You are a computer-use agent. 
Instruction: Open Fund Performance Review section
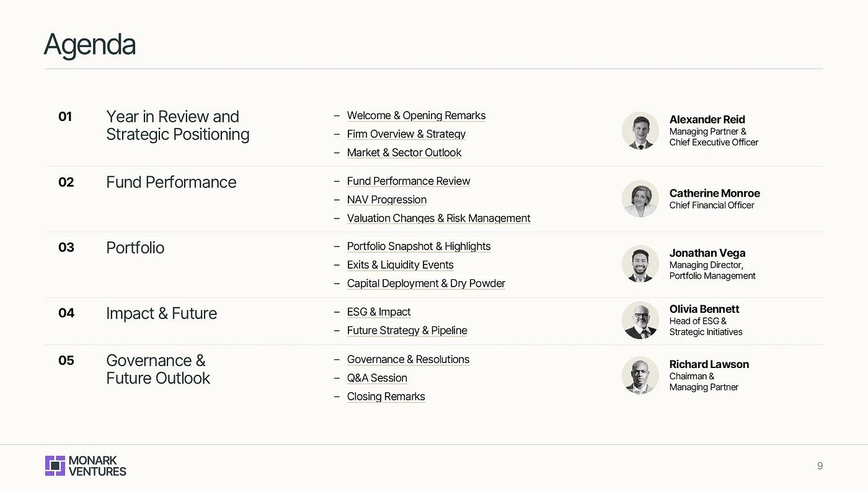[x=409, y=181]
